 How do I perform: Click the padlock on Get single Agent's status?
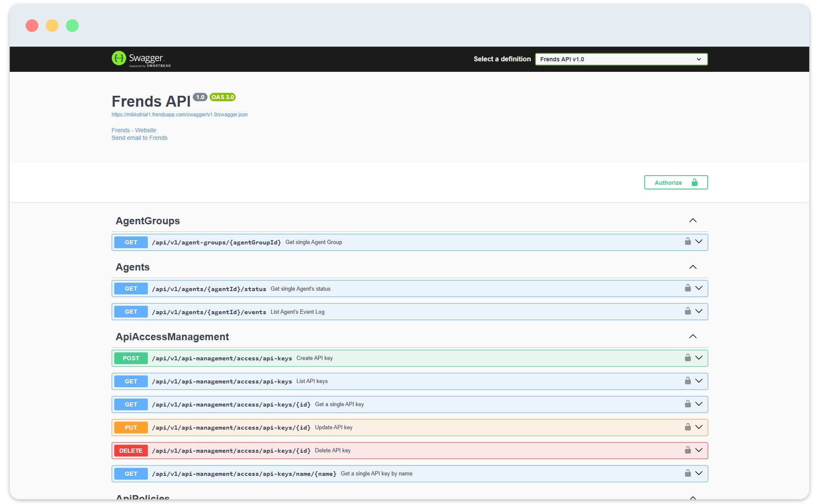[688, 288]
